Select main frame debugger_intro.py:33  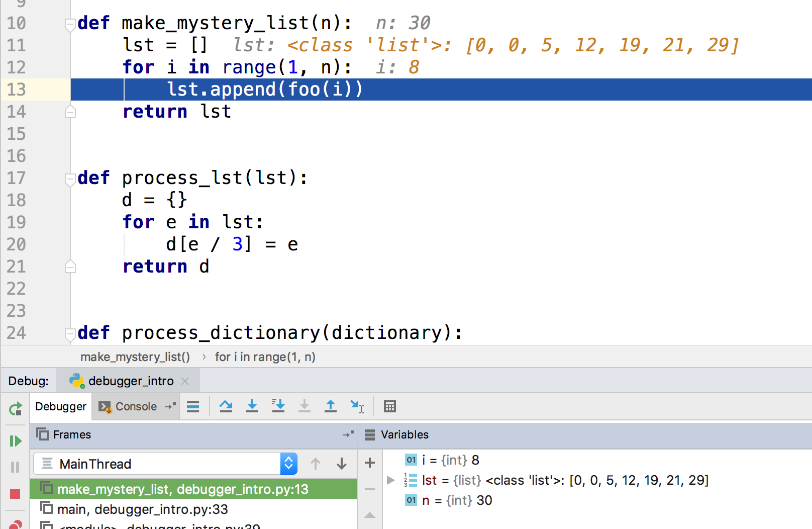click(193, 509)
